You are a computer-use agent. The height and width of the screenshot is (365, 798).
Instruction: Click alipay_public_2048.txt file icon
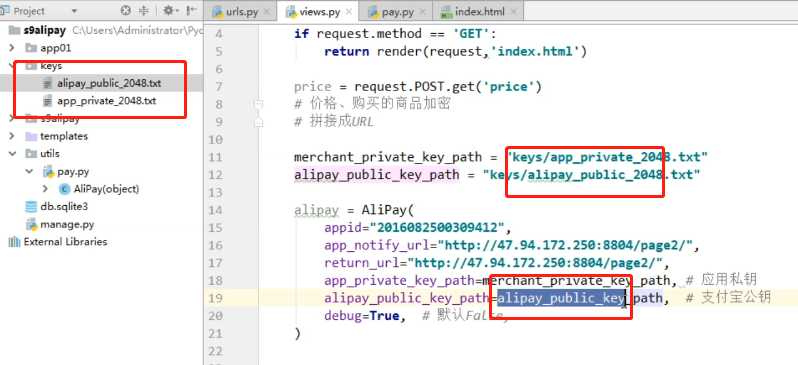(x=48, y=83)
